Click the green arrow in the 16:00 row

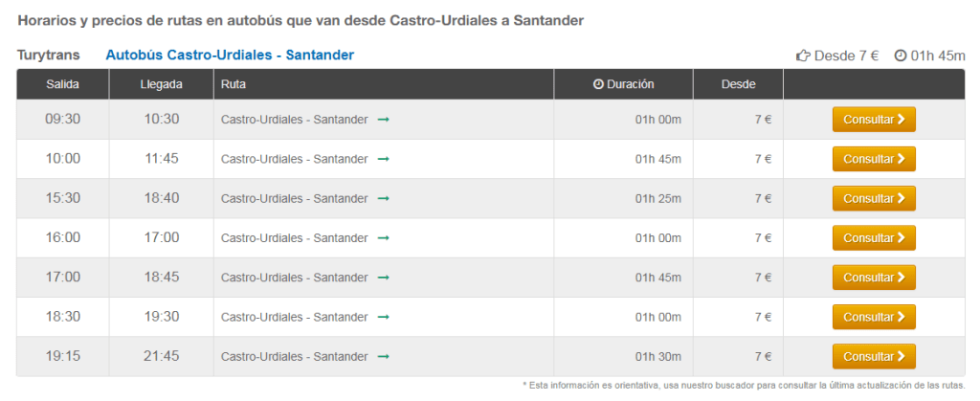click(384, 238)
